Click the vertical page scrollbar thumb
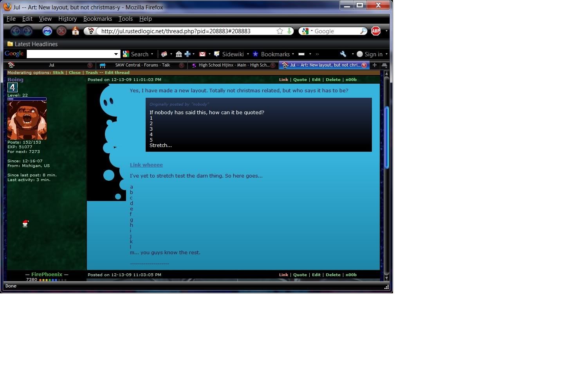Viewport: 588px width, 388px height. pyautogui.click(x=387, y=137)
